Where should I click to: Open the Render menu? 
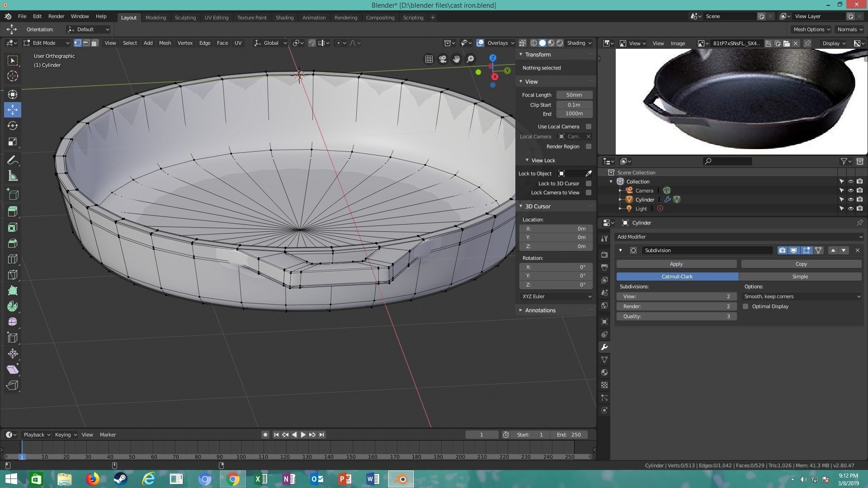pos(56,16)
